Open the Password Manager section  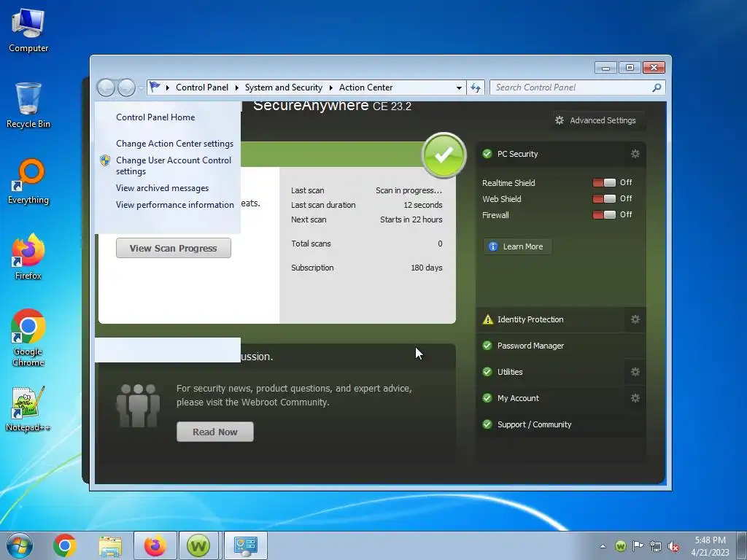561,346
